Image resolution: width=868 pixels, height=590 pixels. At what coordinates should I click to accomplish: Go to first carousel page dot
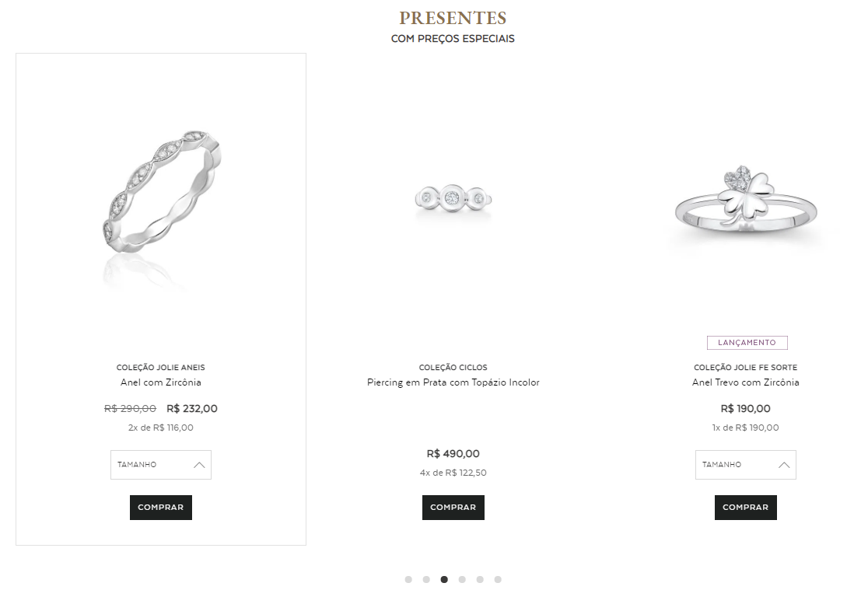[x=408, y=579]
